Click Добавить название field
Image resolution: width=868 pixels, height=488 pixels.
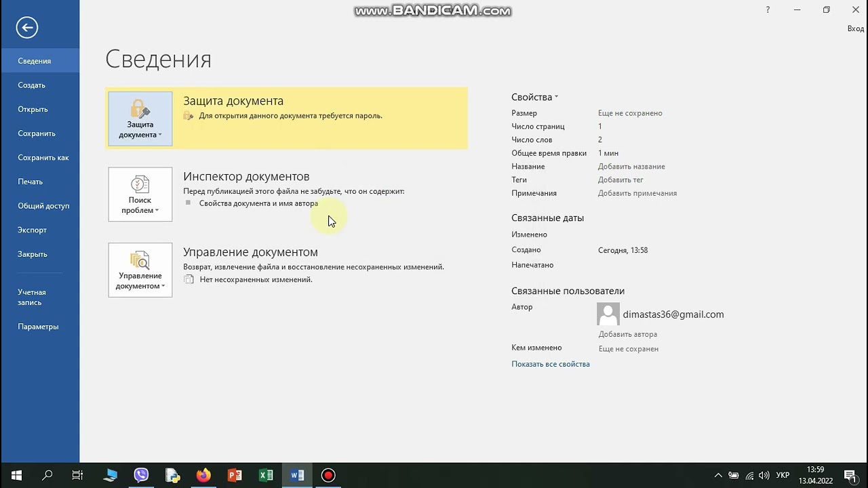tap(631, 166)
